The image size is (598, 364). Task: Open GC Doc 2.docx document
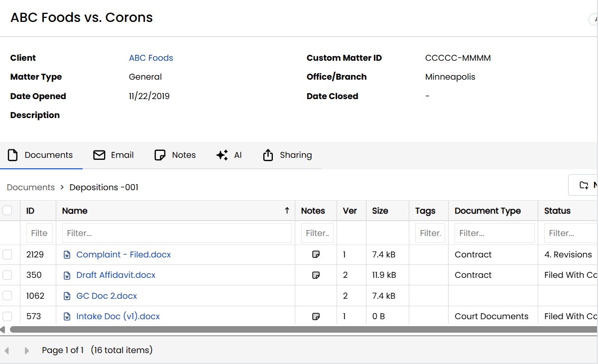pyautogui.click(x=107, y=296)
